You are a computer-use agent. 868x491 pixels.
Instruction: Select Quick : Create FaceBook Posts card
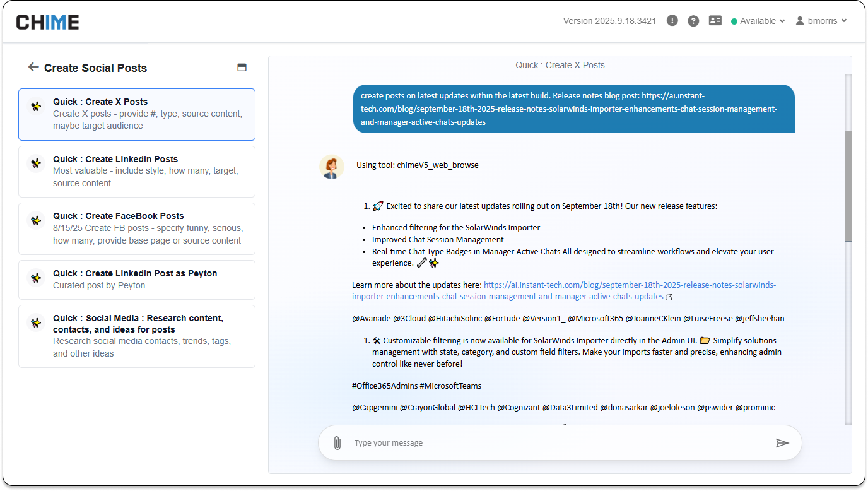click(x=137, y=228)
